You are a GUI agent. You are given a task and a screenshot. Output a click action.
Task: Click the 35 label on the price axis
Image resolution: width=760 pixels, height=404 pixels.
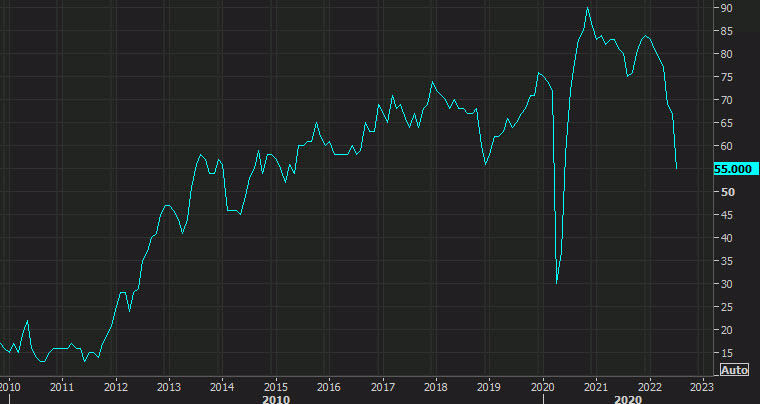726,261
